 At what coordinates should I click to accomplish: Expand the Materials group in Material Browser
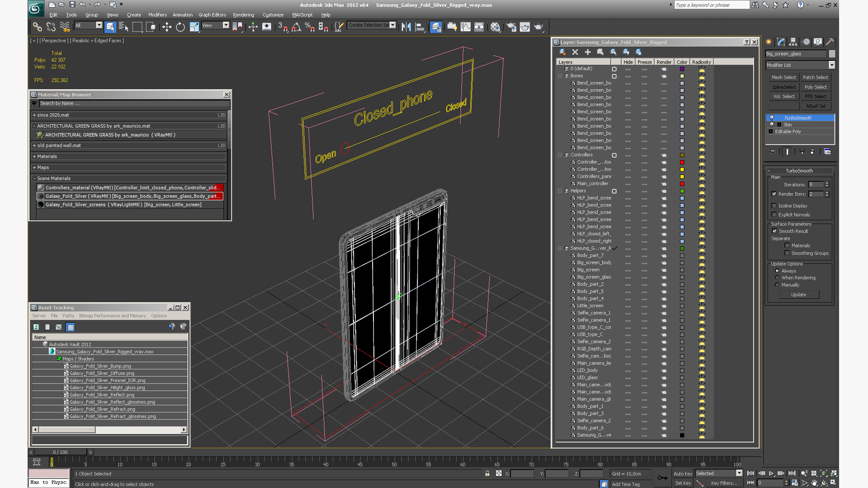click(34, 156)
